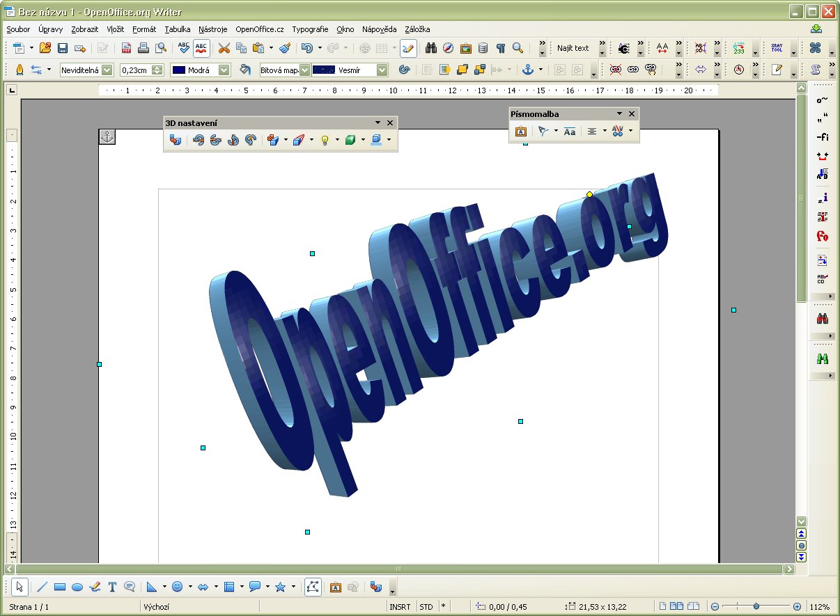The height and width of the screenshot is (616, 840).
Task: Toggle the Show Draw Functions button
Action: 408,48
